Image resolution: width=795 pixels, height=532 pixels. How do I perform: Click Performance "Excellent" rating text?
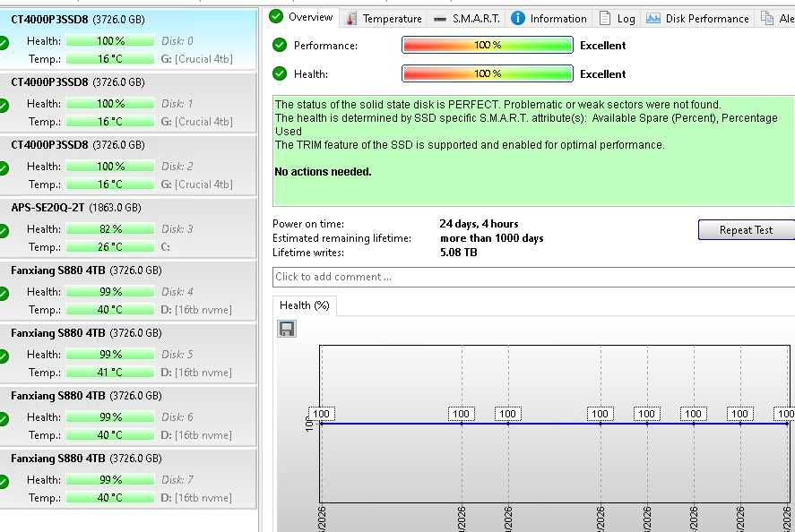click(x=603, y=45)
